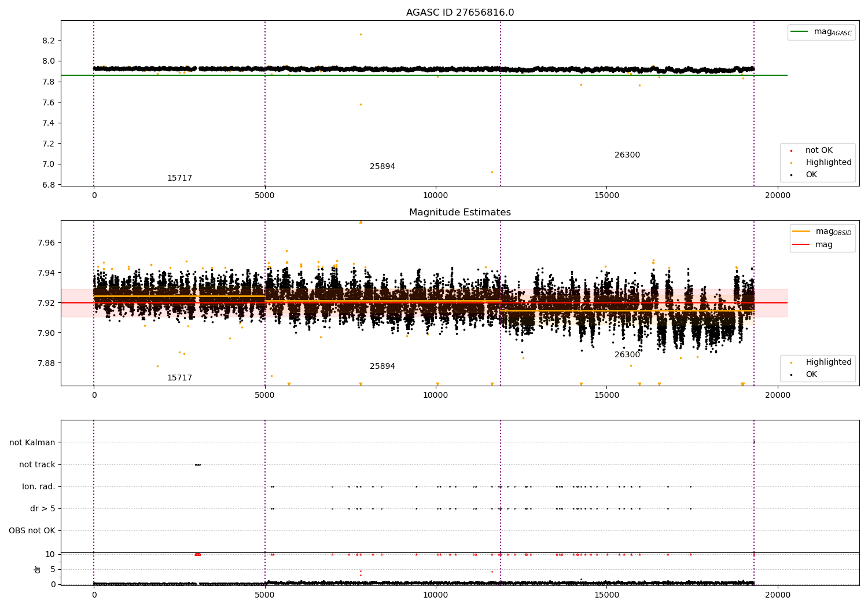Click the 10000 x-tick under top plot
Image resolution: width=868 pixels, height=608 pixels.
[x=436, y=196]
